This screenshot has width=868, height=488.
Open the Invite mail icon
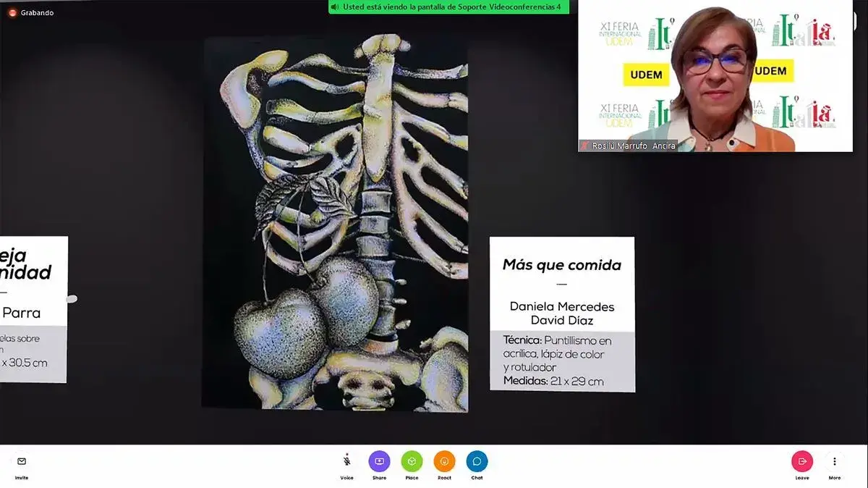(22, 461)
